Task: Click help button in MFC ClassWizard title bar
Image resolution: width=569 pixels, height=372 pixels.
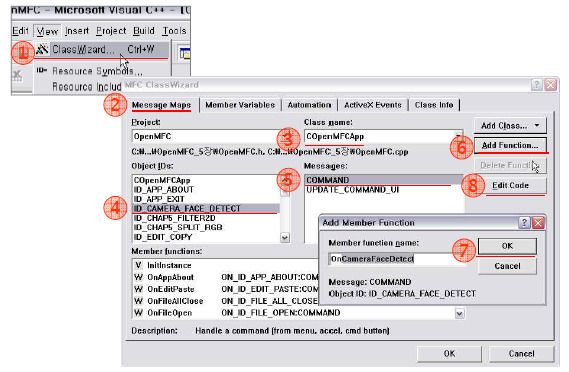Action: pyautogui.click(x=537, y=85)
